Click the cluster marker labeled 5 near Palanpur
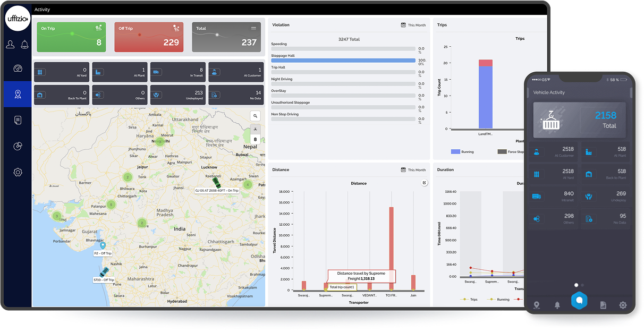644x332 pixels. [111, 205]
